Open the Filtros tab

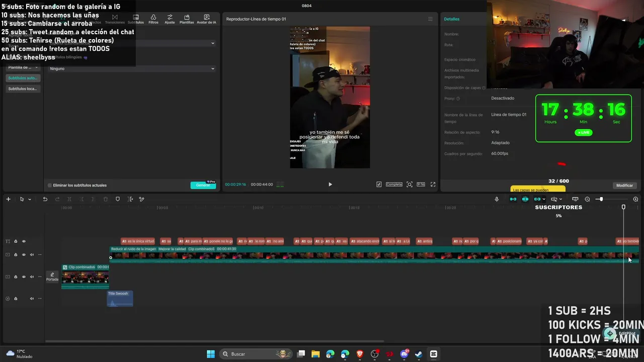[153, 20]
